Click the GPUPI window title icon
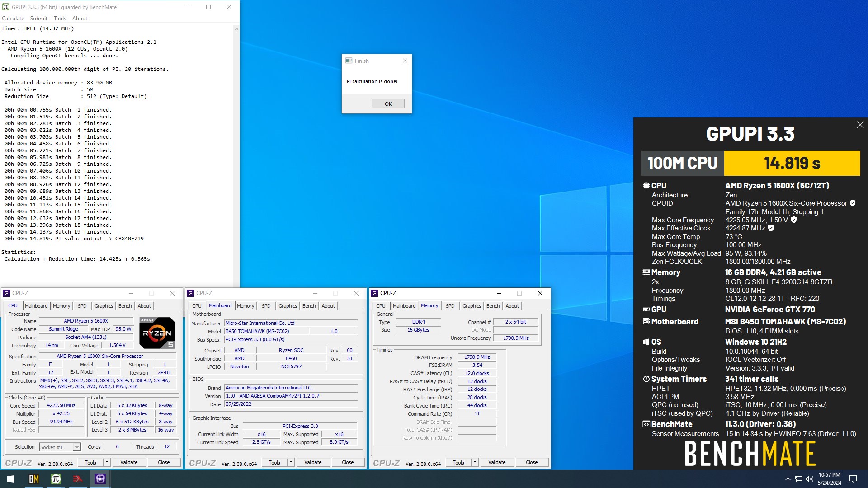Viewport: 868px width, 488px height. point(6,7)
